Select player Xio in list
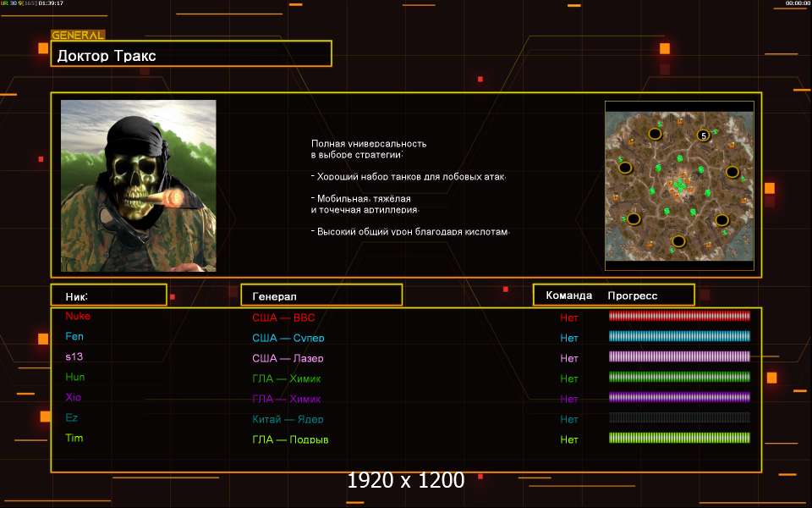 click(x=73, y=397)
